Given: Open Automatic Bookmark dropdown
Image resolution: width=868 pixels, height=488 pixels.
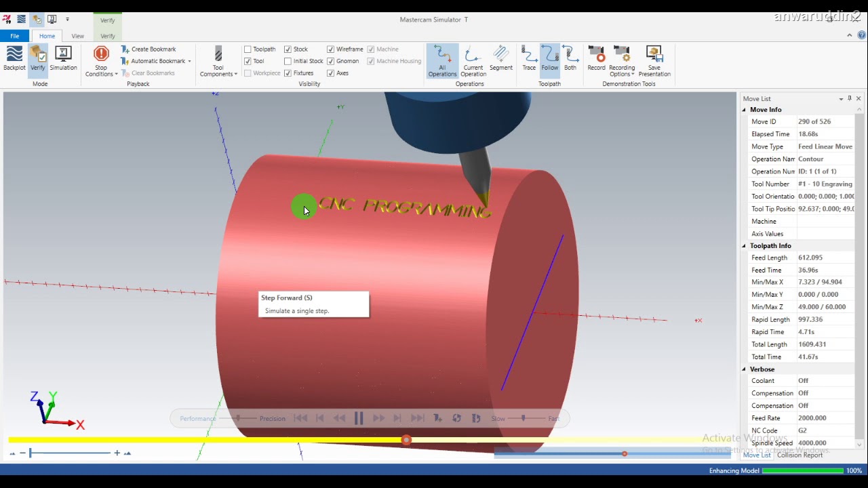Looking at the screenshot, I should tap(156, 61).
